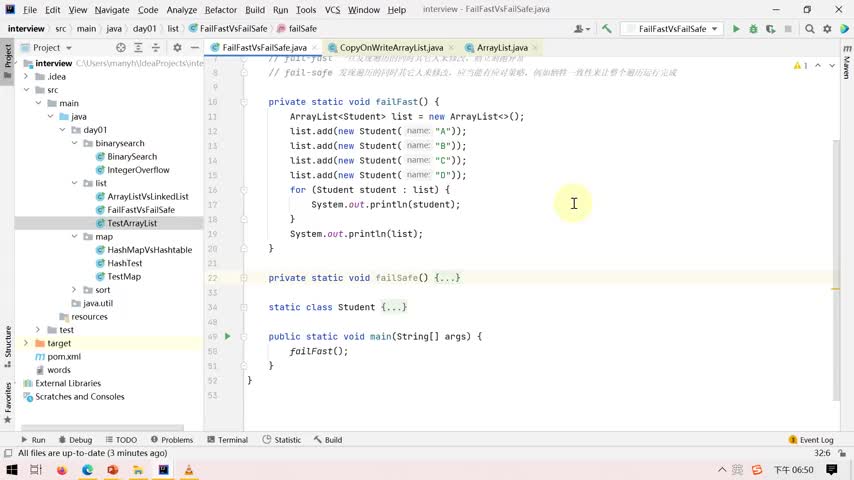854x480 pixels.
Task: Open Project panel options gear
Action: [177, 48]
